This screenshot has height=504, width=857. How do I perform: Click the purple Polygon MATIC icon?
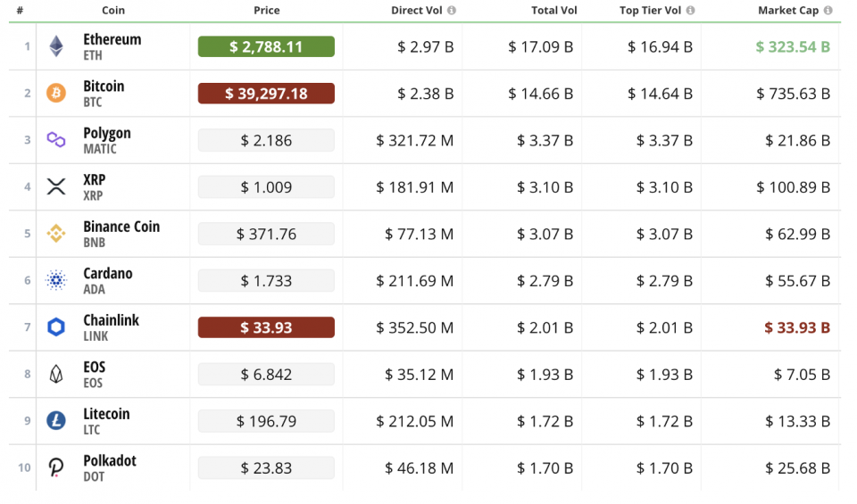(x=56, y=140)
